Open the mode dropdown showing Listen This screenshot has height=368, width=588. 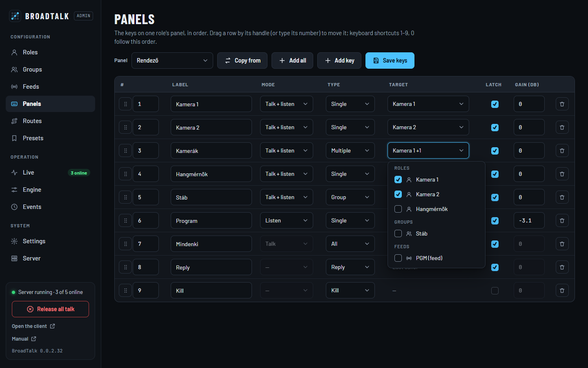point(287,220)
